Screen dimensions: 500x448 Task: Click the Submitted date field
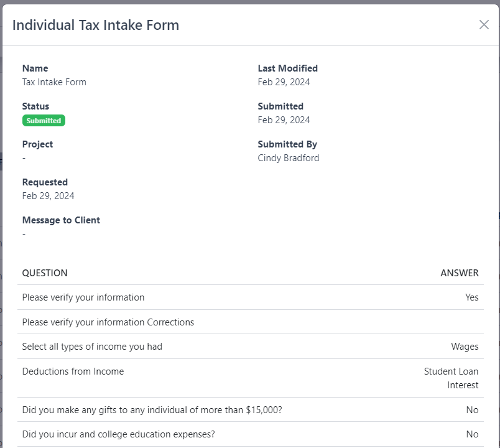[x=284, y=119]
